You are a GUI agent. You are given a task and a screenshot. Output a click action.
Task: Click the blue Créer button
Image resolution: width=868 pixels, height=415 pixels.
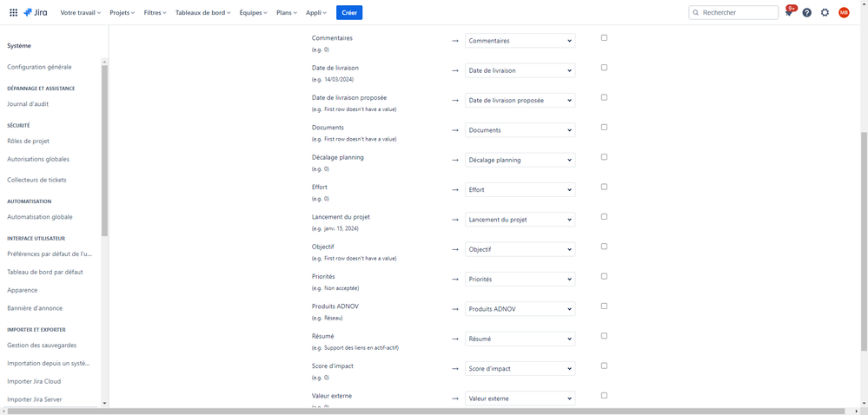coord(349,12)
